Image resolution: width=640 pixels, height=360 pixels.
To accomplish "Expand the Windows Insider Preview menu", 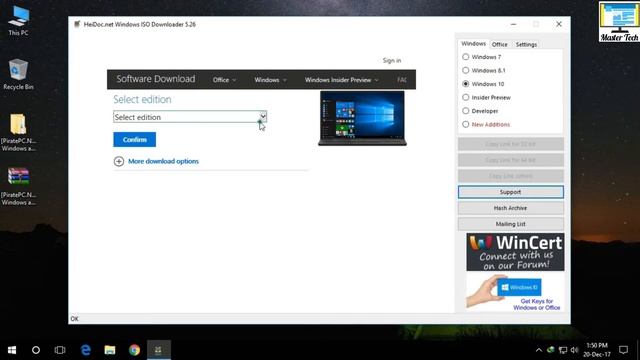I will pos(342,80).
